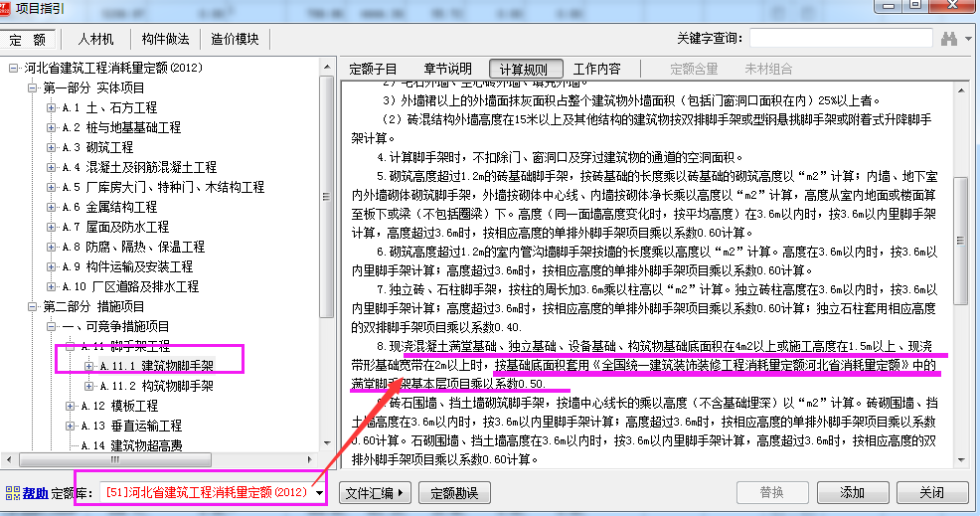Click the tree horizontal scroll-right arrow
Viewport: 980px width, 516px height.
310,459
